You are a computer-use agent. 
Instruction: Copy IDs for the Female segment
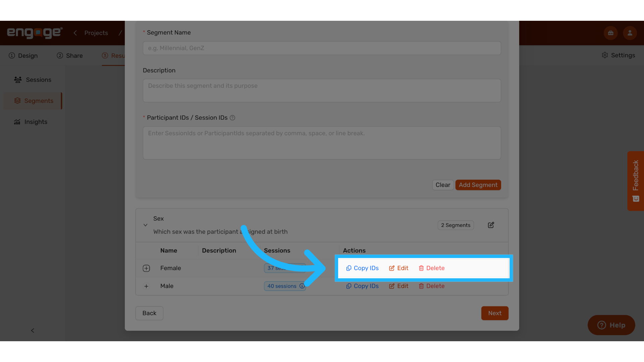pyautogui.click(x=362, y=268)
